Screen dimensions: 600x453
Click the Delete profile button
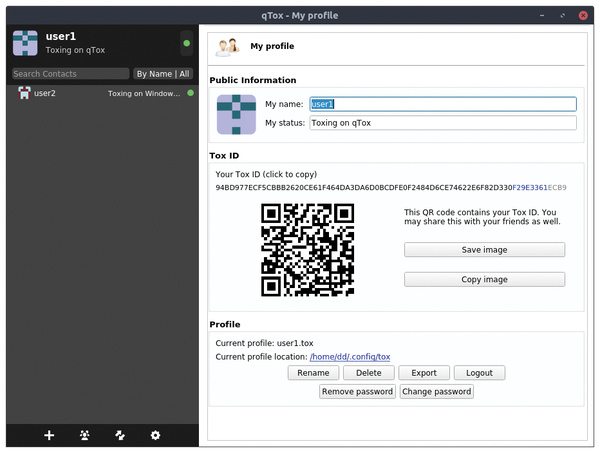[369, 373]
